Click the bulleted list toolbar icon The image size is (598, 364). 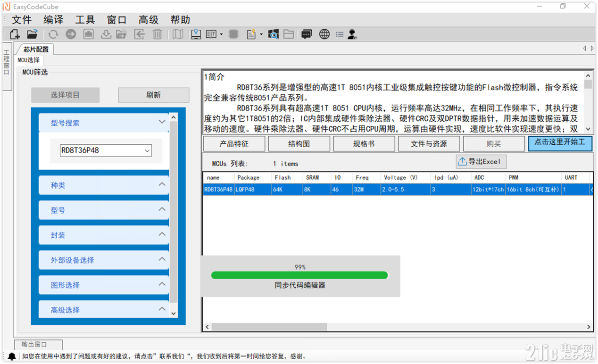click(340, 34)
